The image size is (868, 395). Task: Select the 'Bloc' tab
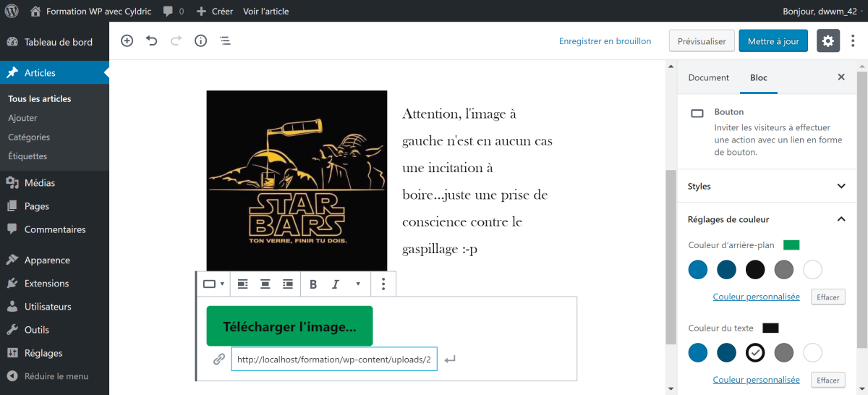(x=759, y=77)
